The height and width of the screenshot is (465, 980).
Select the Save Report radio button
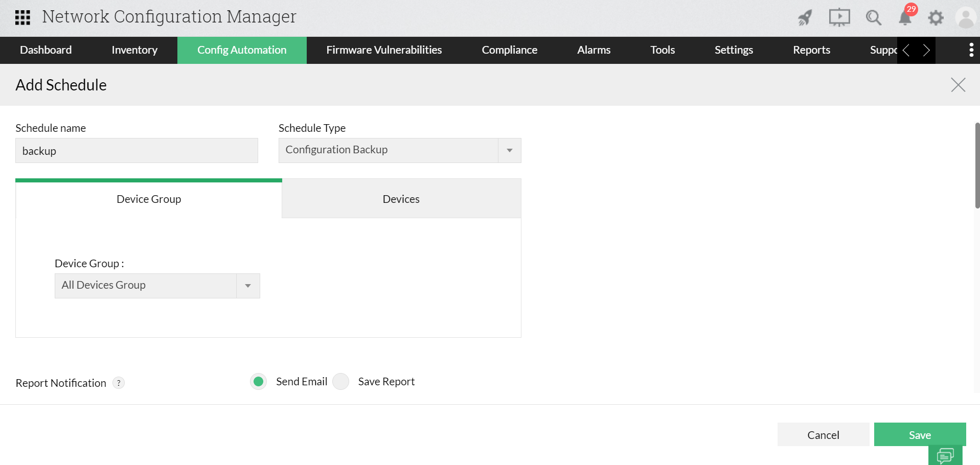point(341,382)
